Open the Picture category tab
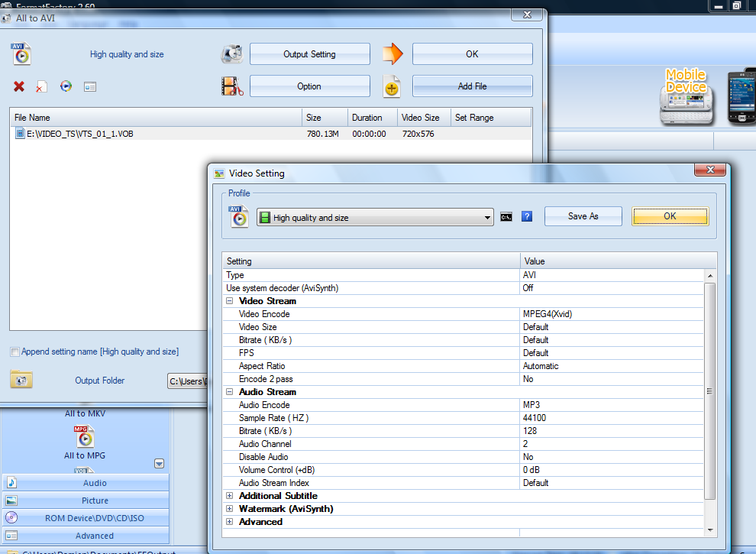 point(86,501)
